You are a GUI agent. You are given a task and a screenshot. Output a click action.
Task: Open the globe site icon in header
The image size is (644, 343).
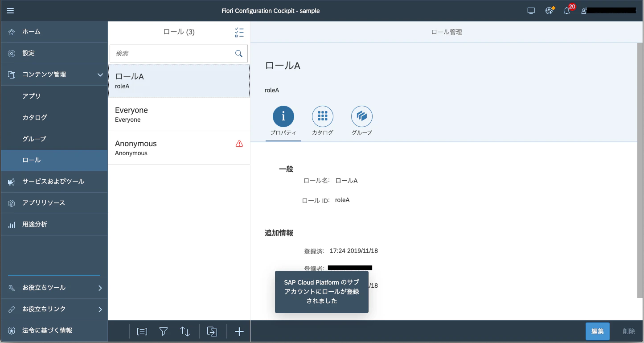point(550,11)
